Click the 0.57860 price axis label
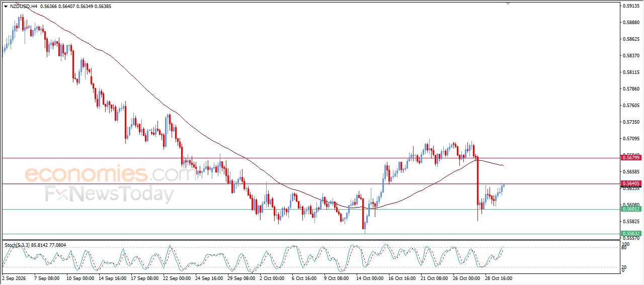The width and height of the screenshot is (644, 285). [x=632, y=89]
